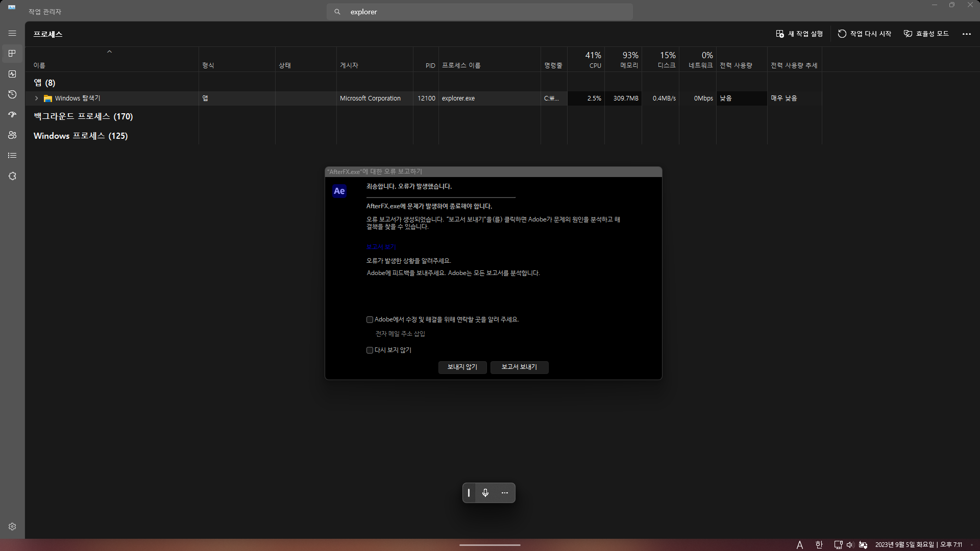Viewport: 980px width, 551px height.
Task: Click the microphone icon in the voice typing widget
Action: [485, 492]
